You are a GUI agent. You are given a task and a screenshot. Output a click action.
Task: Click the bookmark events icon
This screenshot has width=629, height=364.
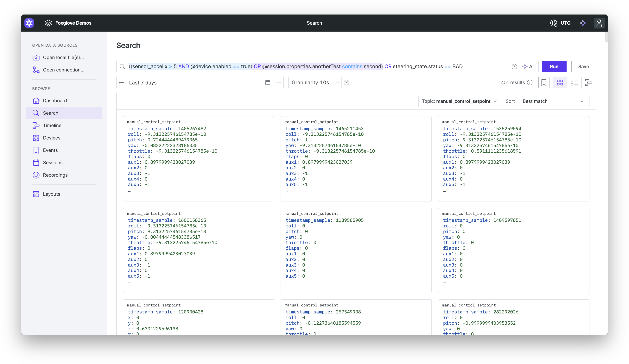544,83
